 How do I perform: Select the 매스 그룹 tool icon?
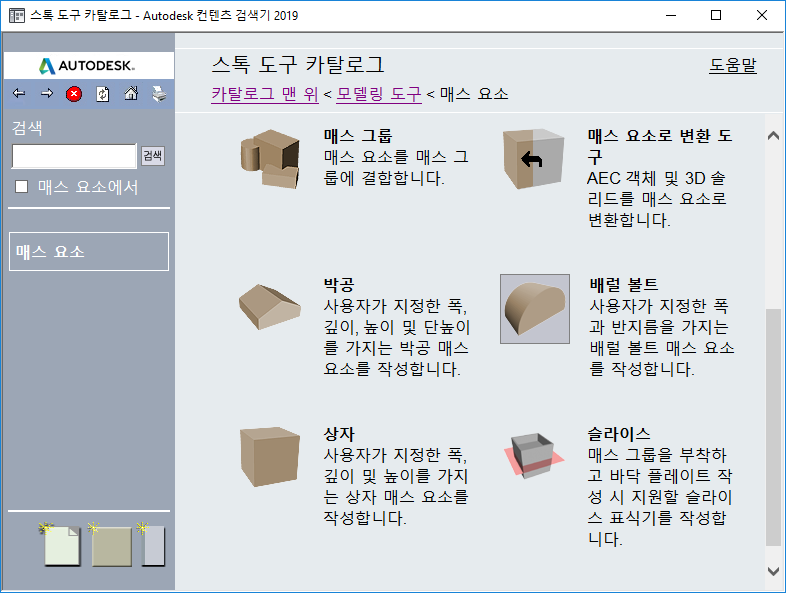coord(270,159)
